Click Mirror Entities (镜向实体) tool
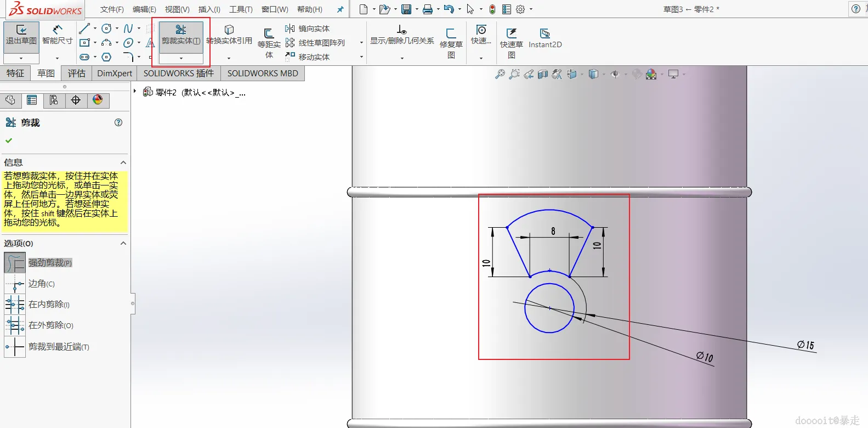868x428 pixels. point(307,29)
